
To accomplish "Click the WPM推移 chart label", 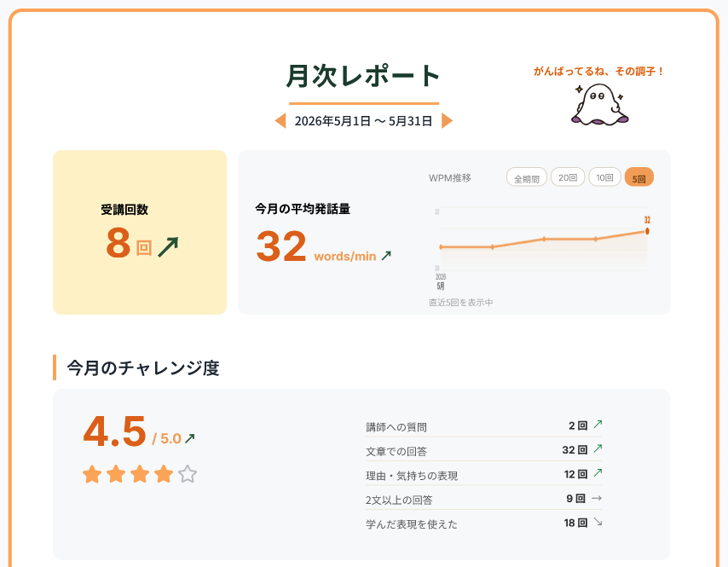I will [450, 178].
